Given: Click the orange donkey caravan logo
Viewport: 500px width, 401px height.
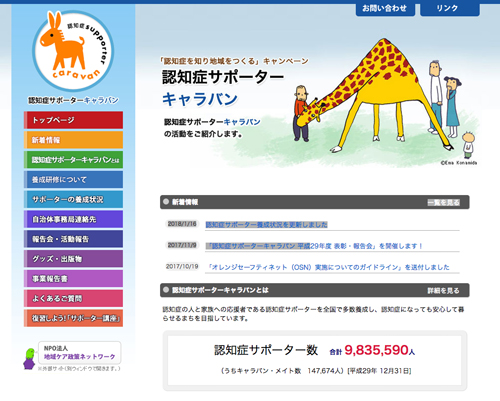Looking at the screenshot, I should click(73, 51).
